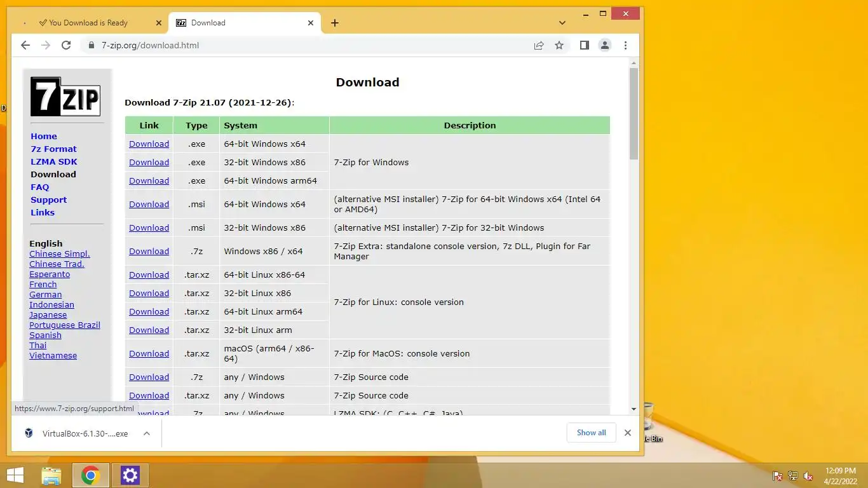The image size is (868, 488).
Task: Download .exe for 64-bit Windows arm64
Action: 149,180
